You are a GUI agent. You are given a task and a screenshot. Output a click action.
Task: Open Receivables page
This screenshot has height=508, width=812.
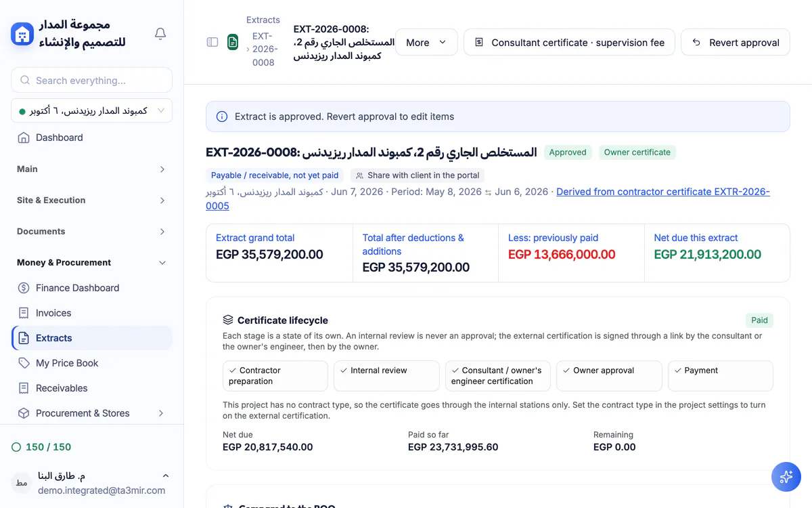point(91,388)
